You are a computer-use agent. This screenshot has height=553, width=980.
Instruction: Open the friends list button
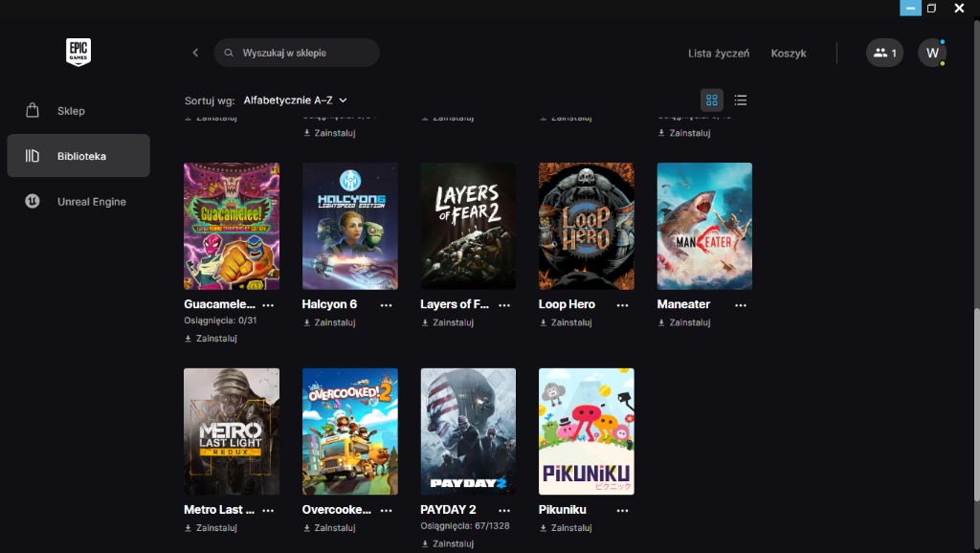pyautogui.click(x=884, y=53)
